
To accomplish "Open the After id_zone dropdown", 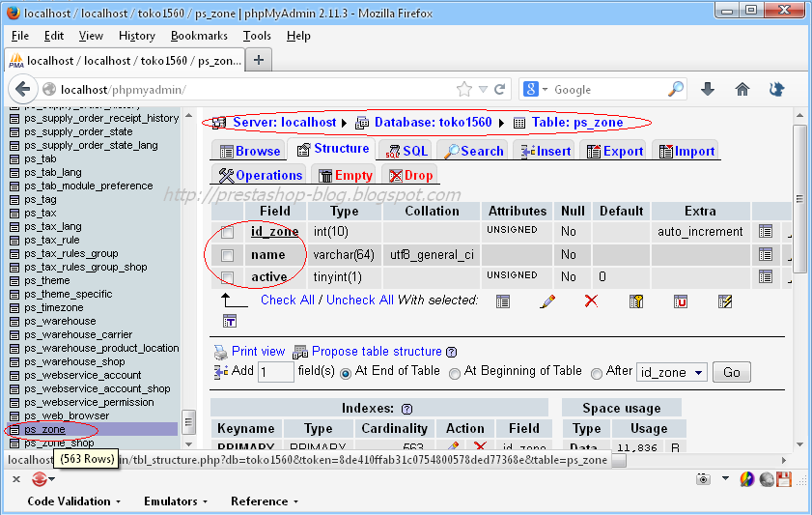I will point(671,372).
